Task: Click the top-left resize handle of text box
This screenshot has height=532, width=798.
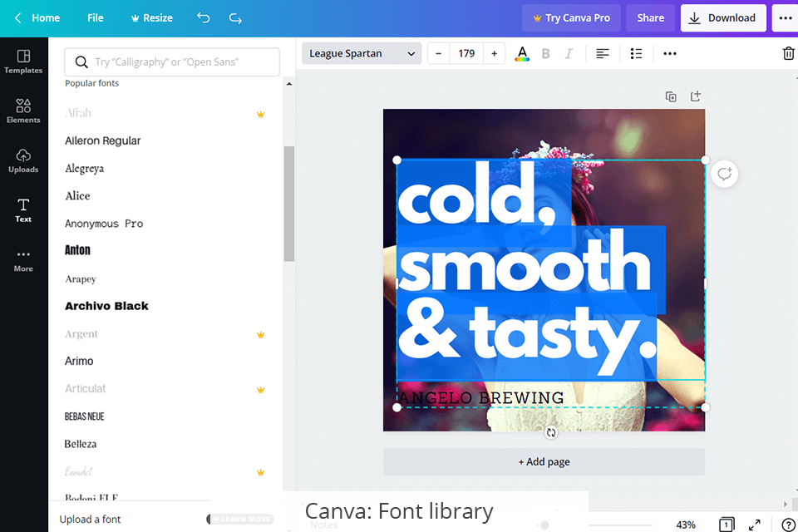Action: [397, 160]
